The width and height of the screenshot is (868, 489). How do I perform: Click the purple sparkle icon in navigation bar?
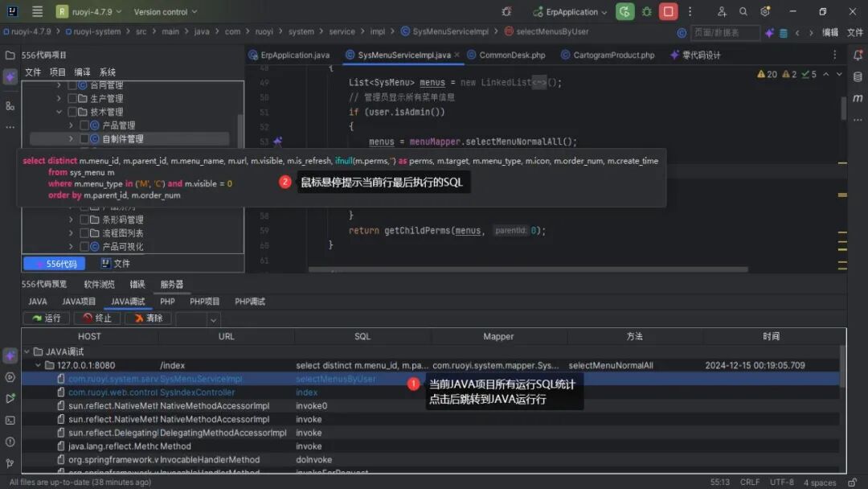click(769, 33)
